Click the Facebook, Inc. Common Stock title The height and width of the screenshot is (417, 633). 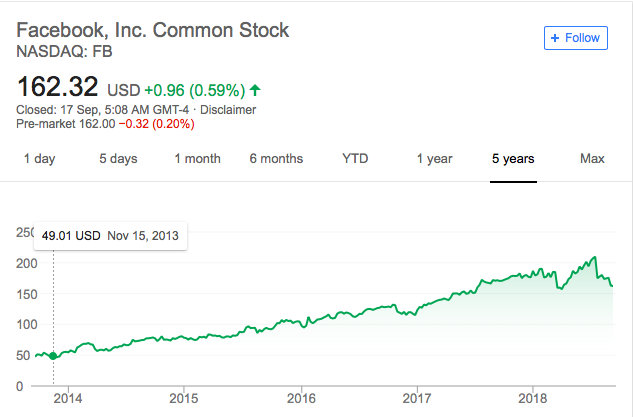(153, 29)
